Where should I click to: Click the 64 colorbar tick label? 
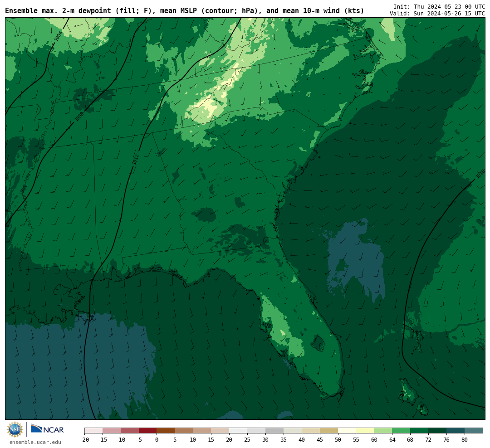392,439
